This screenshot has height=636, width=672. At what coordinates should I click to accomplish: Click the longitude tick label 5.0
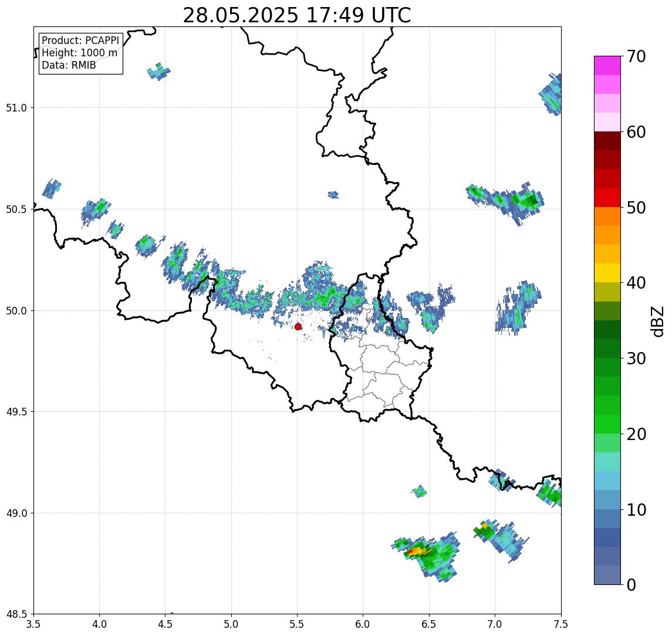point(231,624)
